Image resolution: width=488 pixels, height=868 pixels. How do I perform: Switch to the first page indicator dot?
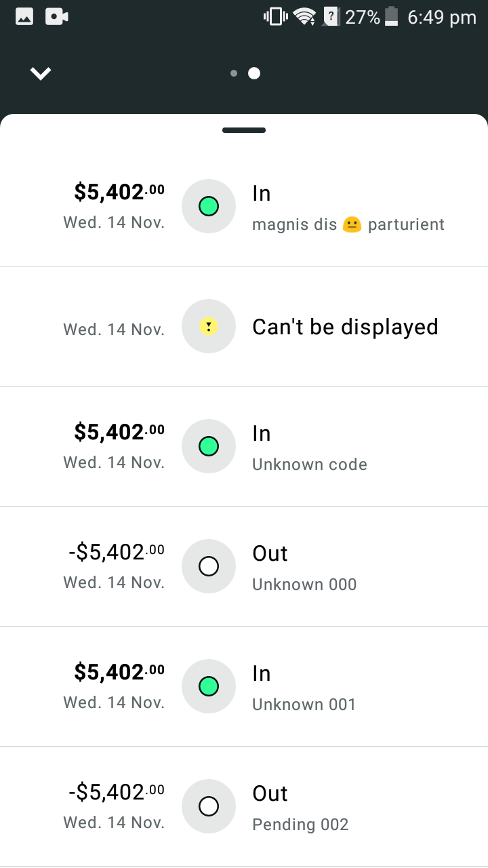pos(234,73)
